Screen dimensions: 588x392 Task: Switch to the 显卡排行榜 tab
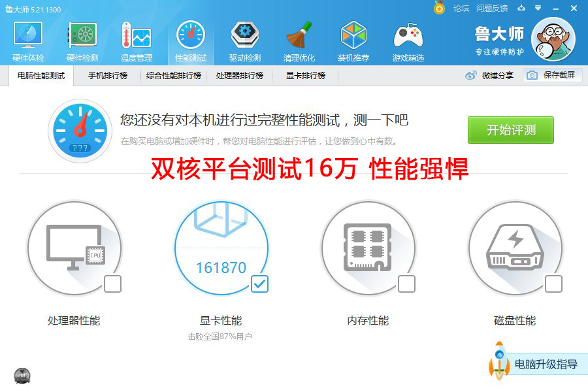(306, 75)
